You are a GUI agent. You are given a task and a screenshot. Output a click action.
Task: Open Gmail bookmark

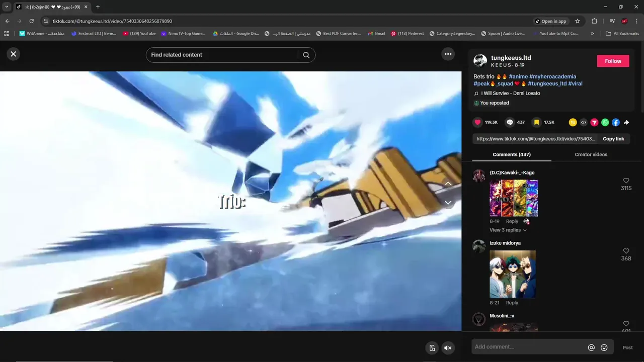pyautogui.click(x=376, y=34)
